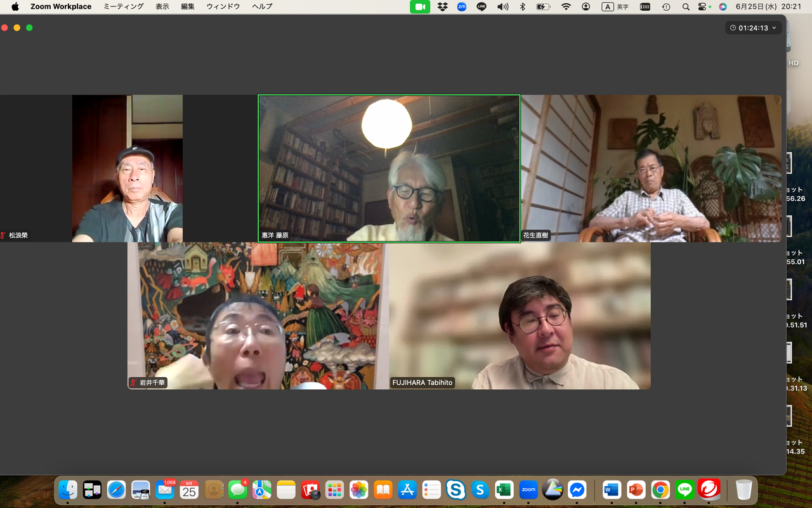This screenshot has width=812, height=508.
Task: Open Contacts from the Dock
Action: pos(214,490)
